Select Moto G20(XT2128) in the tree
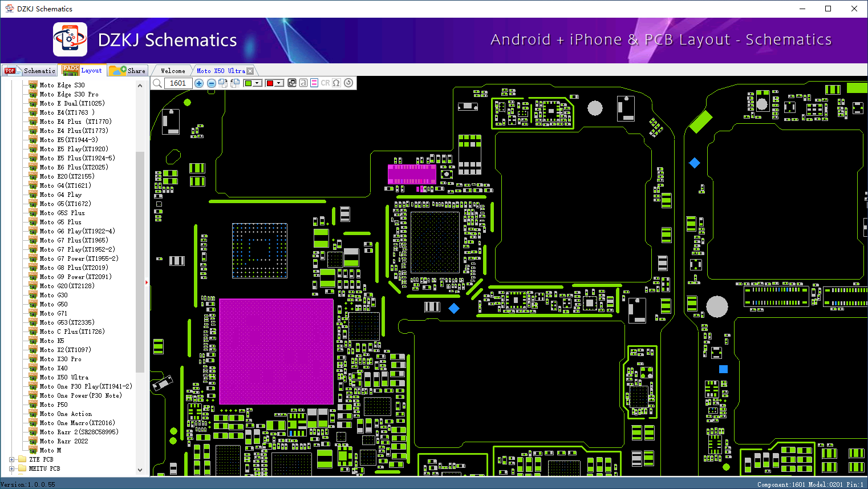Image resolution: width=868 pixels, height=489 pixels. (x=67, y=286)
